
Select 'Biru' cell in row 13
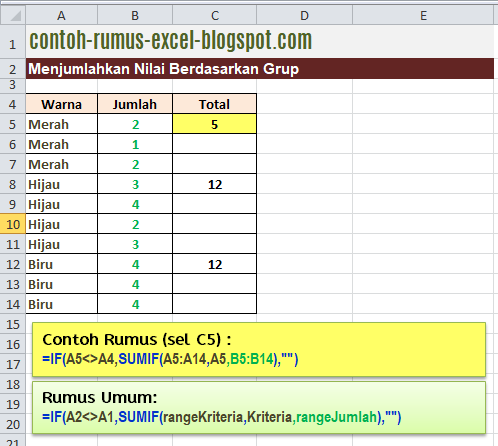coord(62,284)
